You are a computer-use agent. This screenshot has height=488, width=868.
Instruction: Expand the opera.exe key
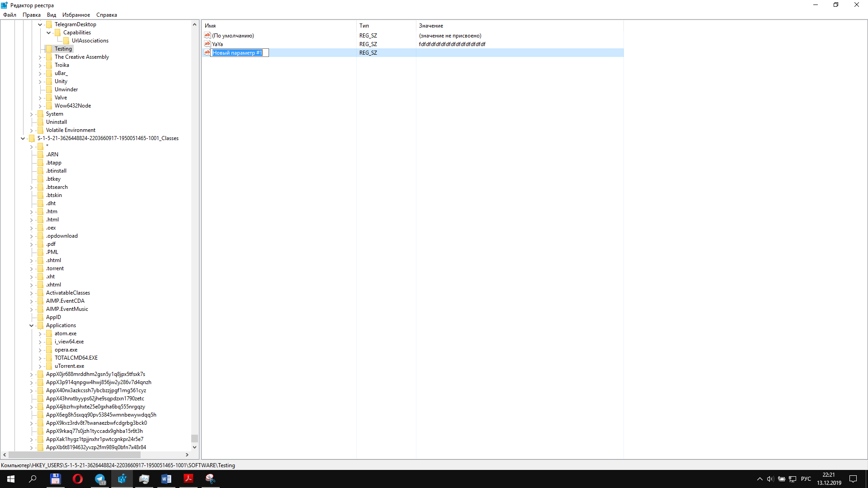point(40,350)
